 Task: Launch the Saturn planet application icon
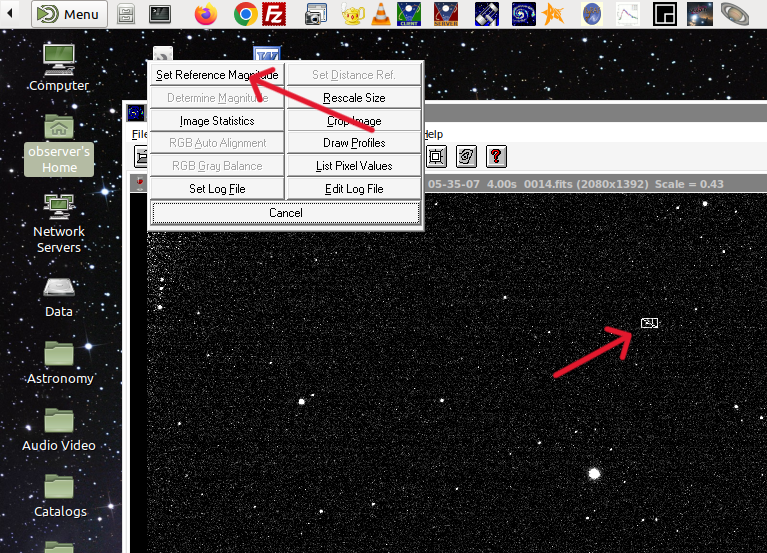click(735, 14)
